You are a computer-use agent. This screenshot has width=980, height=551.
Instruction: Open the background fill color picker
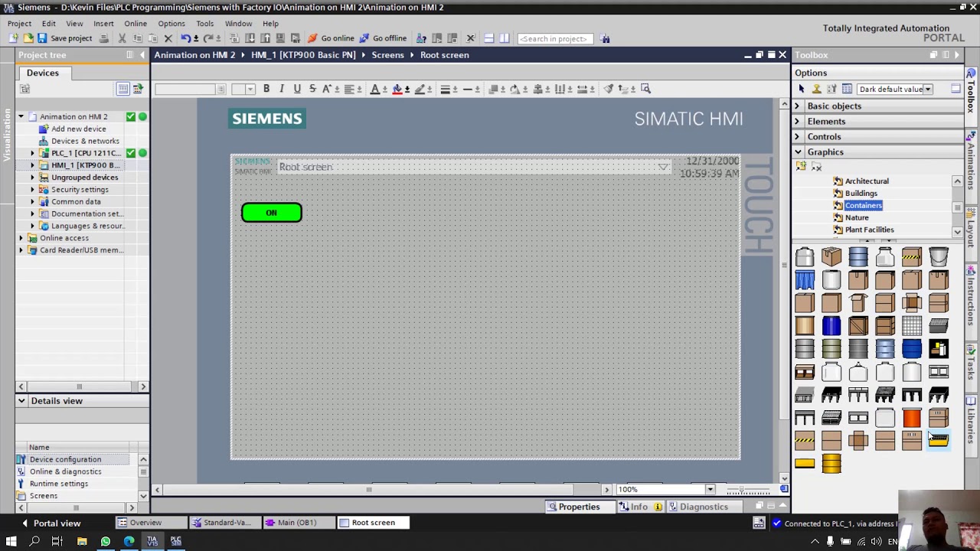[x=399, y=89]
